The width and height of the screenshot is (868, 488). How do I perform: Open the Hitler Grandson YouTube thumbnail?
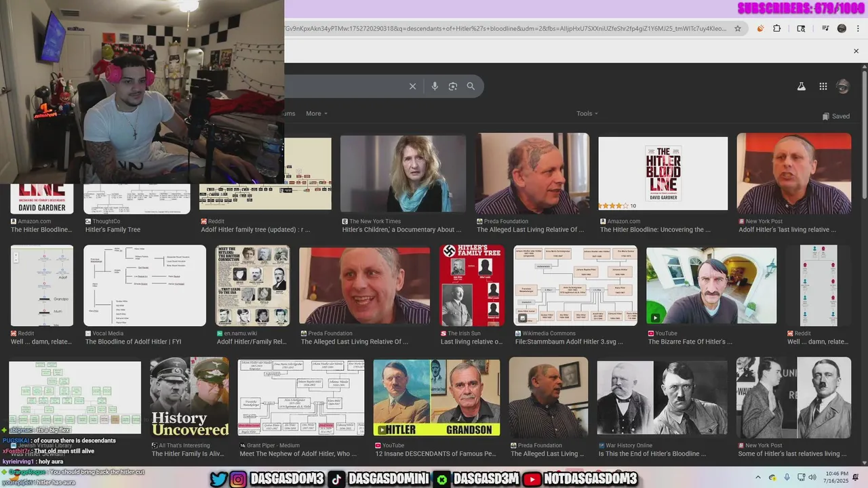436,398
